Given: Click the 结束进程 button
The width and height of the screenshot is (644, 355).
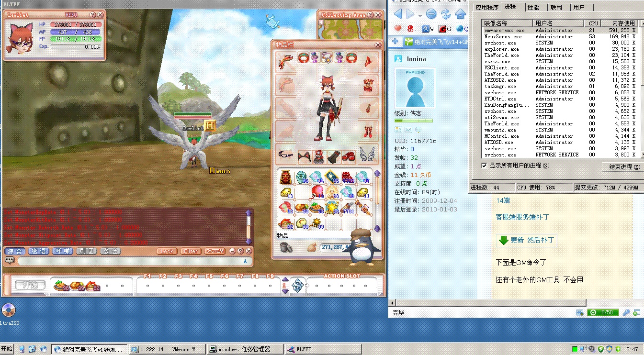Looking at the screenshot, I should (x=623, y=167).
